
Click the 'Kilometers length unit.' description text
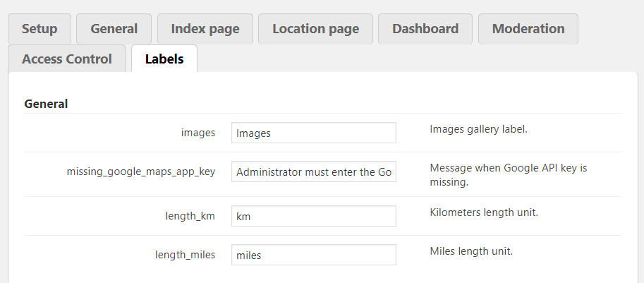(x=484, y=212)
